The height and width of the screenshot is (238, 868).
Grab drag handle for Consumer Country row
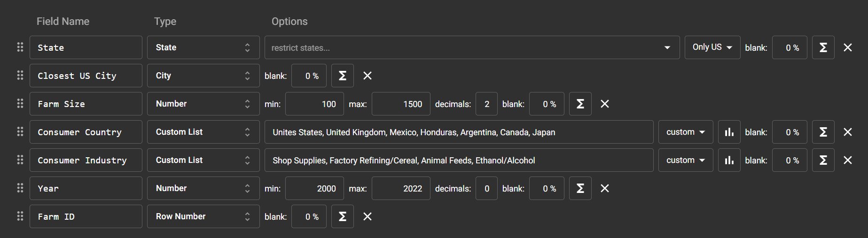pyautogui.click(x=20, y=132)
